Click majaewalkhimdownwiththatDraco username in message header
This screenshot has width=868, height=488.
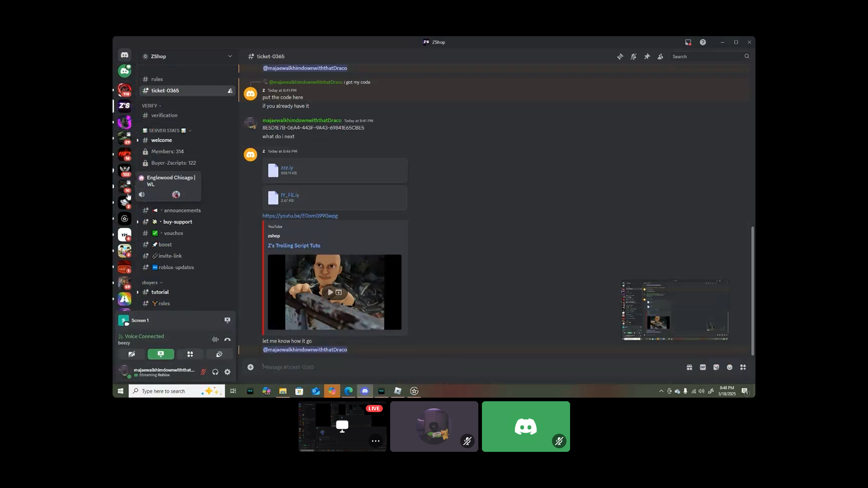[302, 121]
